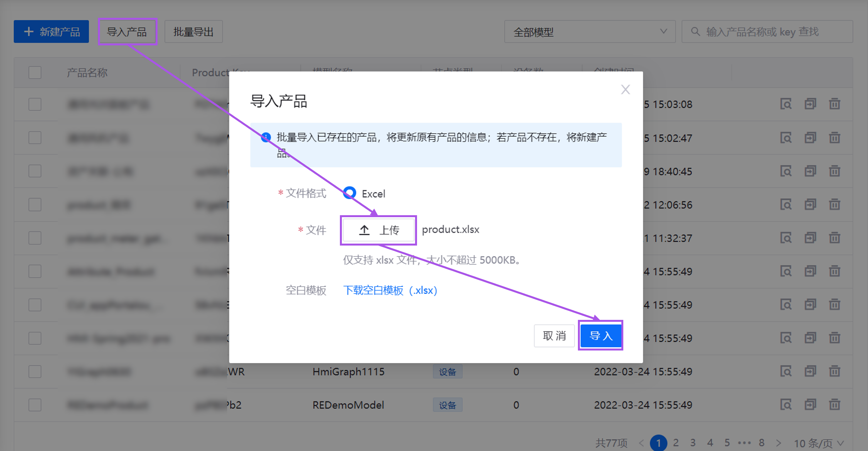View details icon for the 15:03:08 row
The image size is (868, 451).
(x=786, y=104)
